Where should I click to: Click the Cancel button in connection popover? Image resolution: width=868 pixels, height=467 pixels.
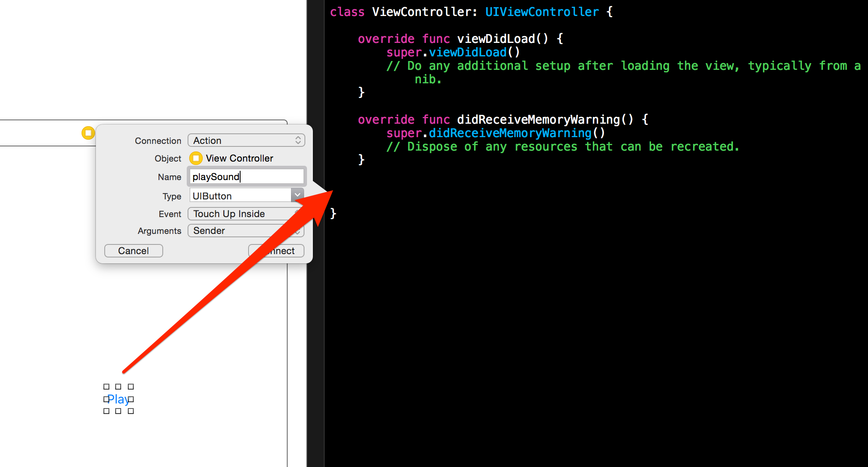click(x=133, y=251)
